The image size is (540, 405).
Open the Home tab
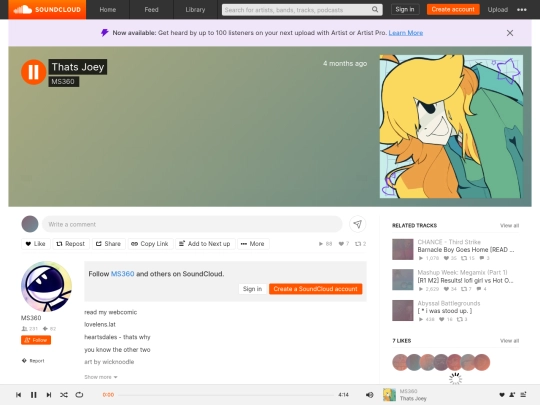pyautogui.click(x=107, y=10)
